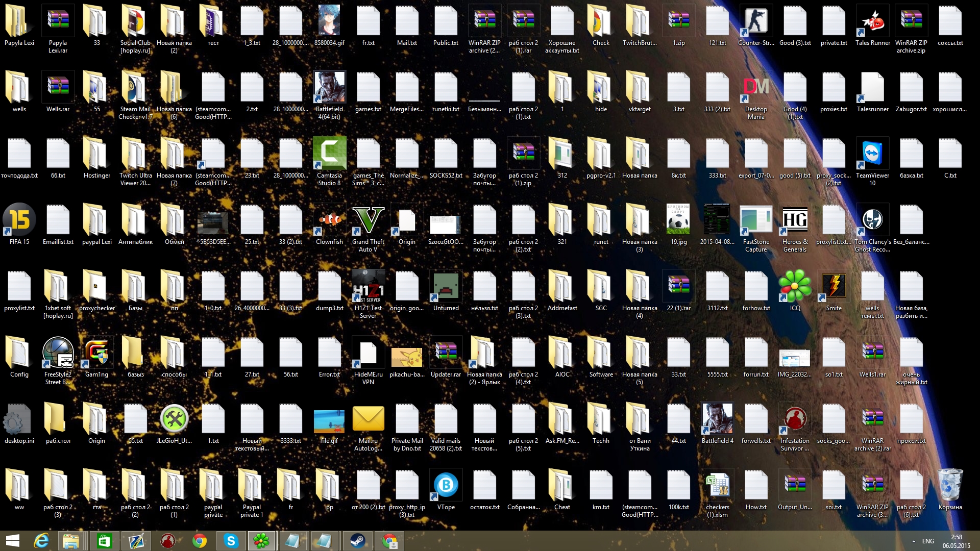Select the Unturned game shortcut
Image resolution: width=980 pixels, height=551 pixels.
[x=446, y=286]
